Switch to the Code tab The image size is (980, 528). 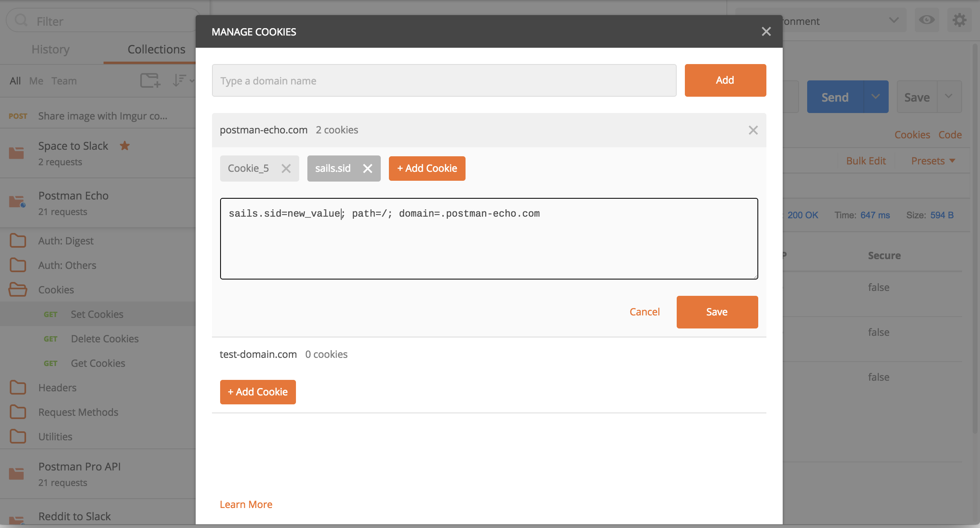pos(950,134)
